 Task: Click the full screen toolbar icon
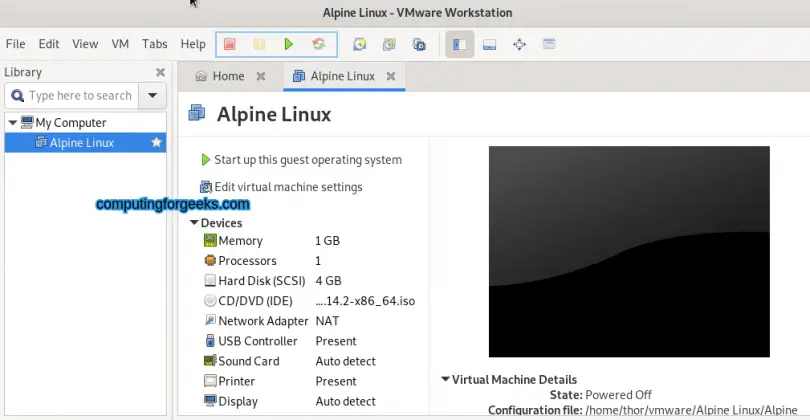click(519, 44)
